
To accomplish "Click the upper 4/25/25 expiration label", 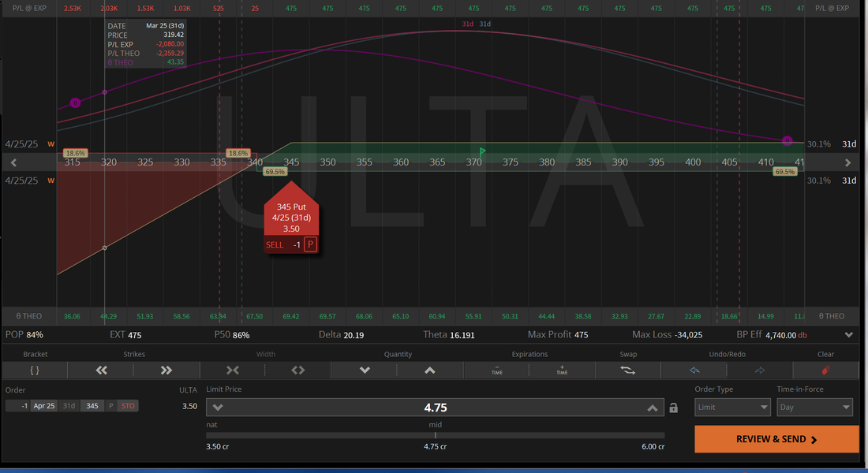I will [x=21, y=143].
